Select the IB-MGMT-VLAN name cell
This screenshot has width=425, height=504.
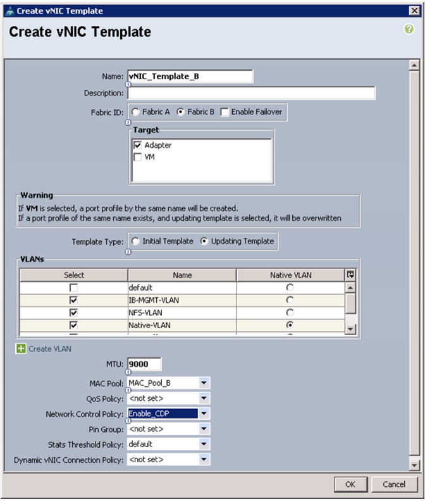coord(182,300)
